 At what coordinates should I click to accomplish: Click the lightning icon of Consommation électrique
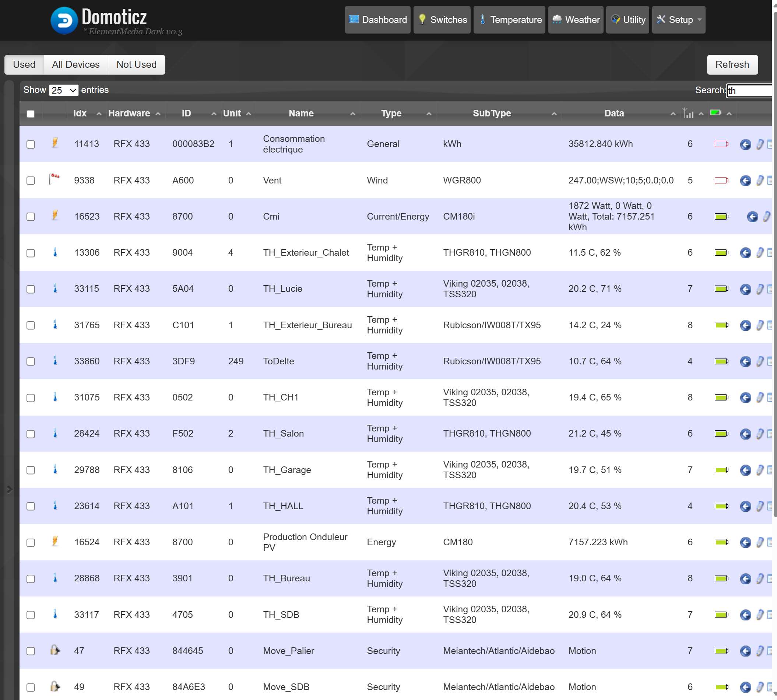(55, 143)
